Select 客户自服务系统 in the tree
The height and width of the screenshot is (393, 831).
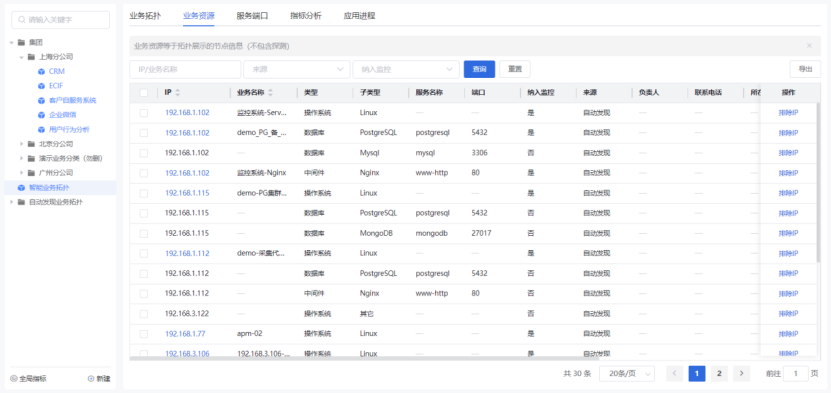73,100
